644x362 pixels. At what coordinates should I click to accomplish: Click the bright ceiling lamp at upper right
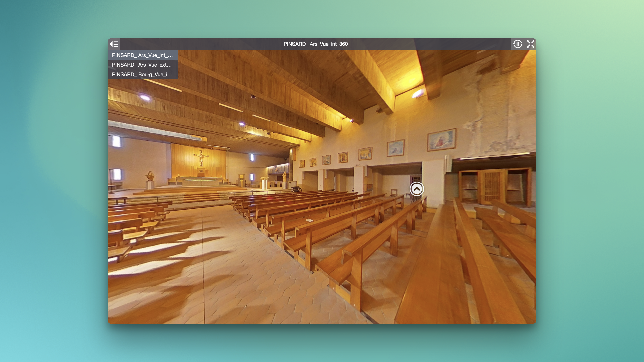point(418,93)
